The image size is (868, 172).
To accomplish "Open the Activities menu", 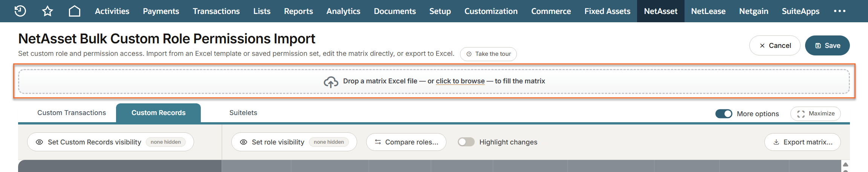I will click(112, 11).
